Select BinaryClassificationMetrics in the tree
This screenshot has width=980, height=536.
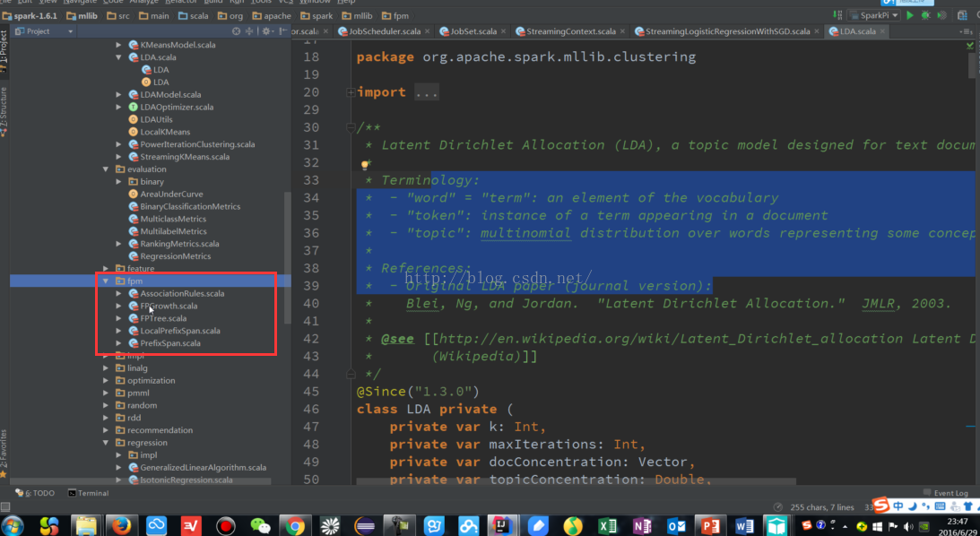[x=189, y=207]
